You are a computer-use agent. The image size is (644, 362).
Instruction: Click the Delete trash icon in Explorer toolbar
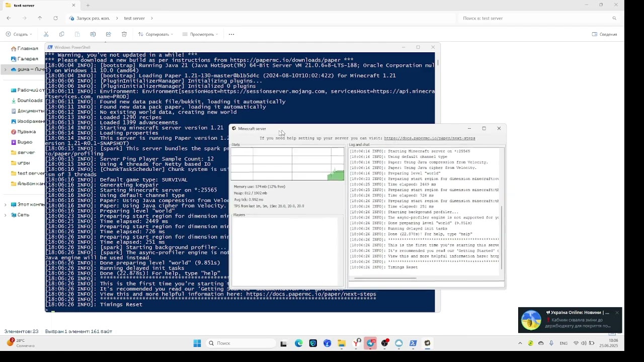124,34
